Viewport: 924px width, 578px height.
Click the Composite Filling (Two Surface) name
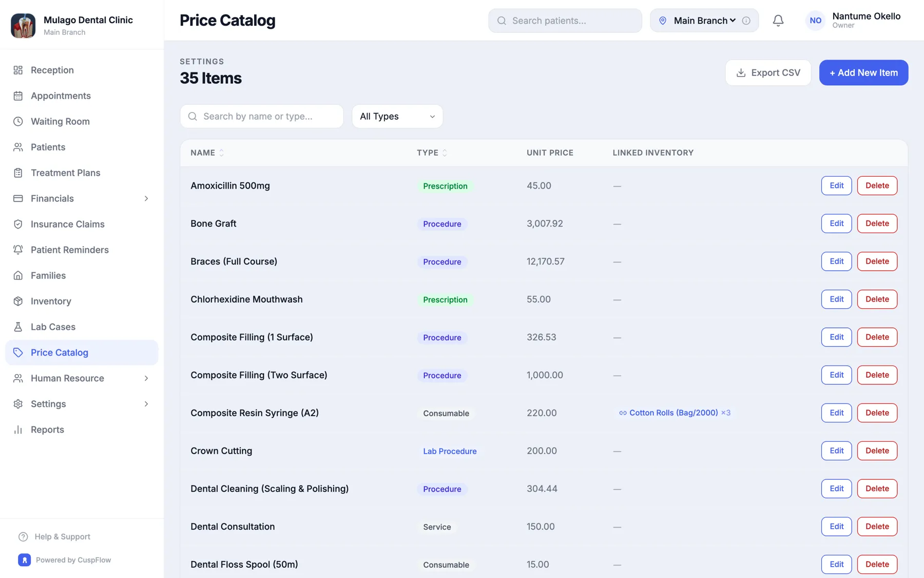coord(259,375)
